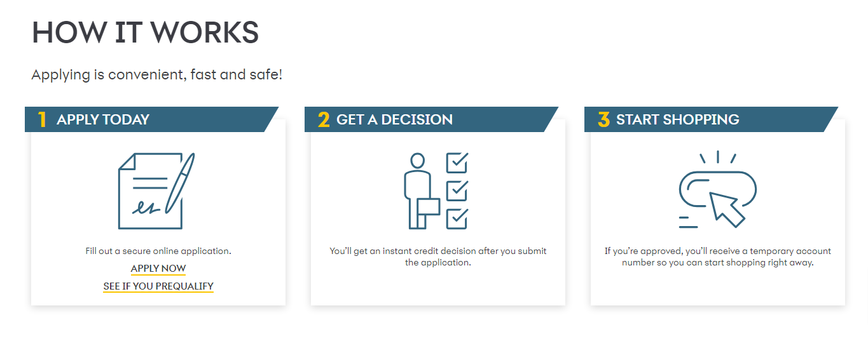The height and width of the screenshot is (341, 868).
Task: Click the temporary account number description text
Action: tap(718, 257)
